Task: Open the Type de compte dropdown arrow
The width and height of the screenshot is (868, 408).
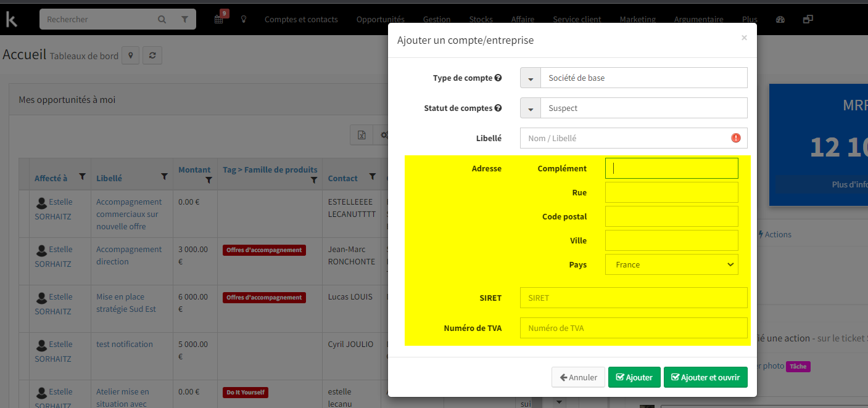Action: [531, 78]
